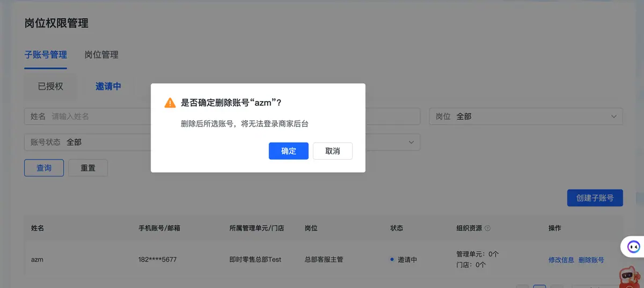Screen dimensions: 644x288
Task: Open the floating chat assistant face icon
Action: coord(633,247)
